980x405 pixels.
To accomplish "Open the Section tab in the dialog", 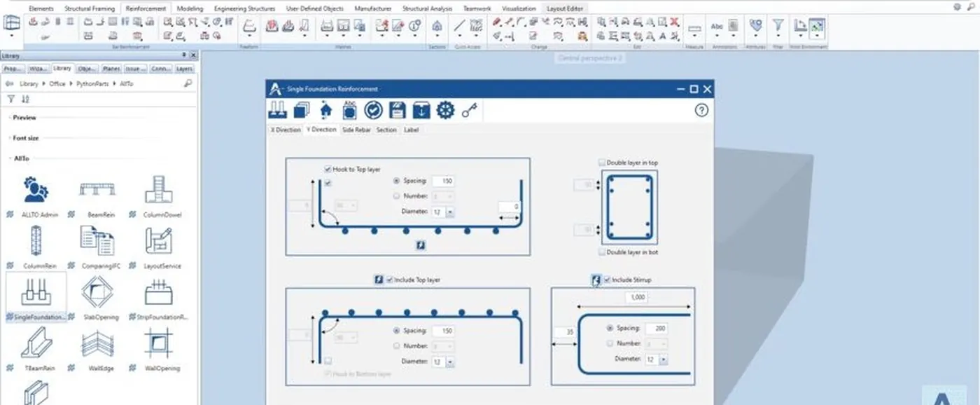I will [x=386, y=130].
